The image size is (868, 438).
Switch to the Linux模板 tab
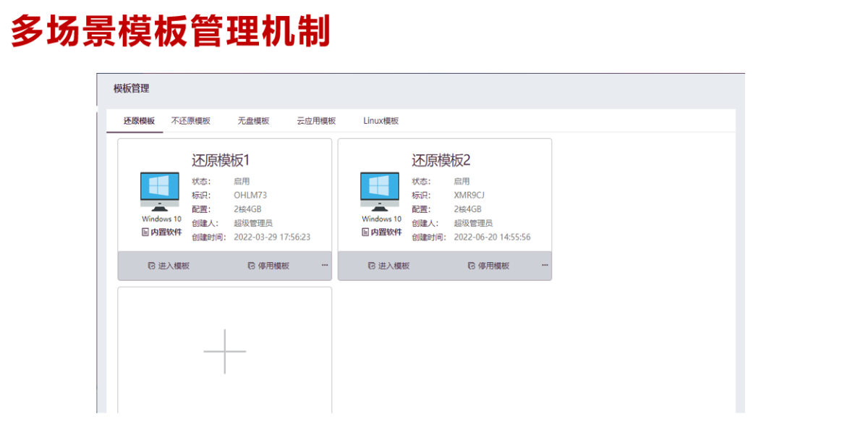382,120
